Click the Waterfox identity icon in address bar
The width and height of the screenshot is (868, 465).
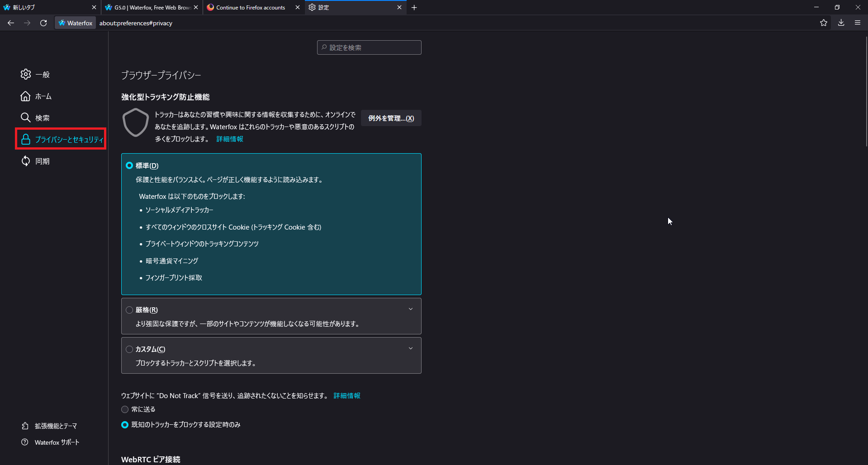[75, 23]
